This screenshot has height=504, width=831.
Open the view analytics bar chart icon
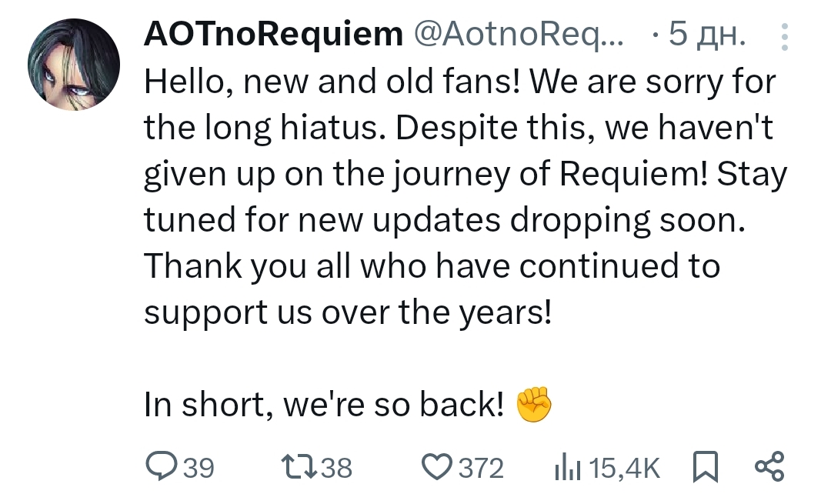coord(568,467)
